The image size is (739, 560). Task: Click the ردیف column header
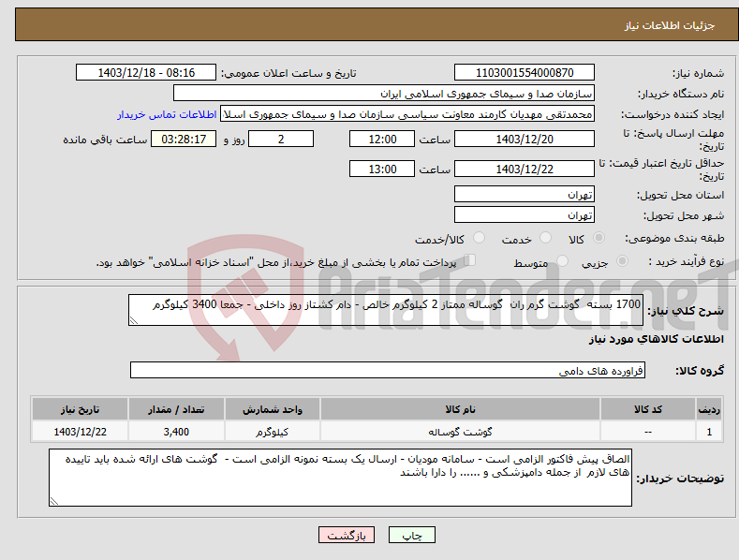click(709, 409)
